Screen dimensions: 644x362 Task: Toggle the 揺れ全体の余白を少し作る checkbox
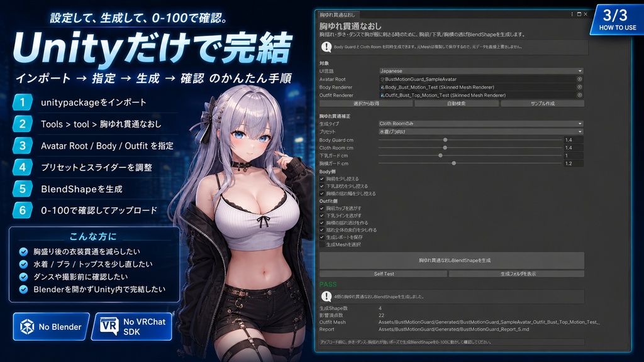322,230
